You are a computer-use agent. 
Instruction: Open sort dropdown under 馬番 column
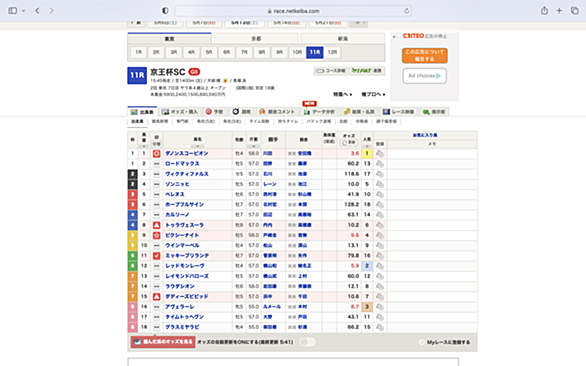tap(144, 146)
